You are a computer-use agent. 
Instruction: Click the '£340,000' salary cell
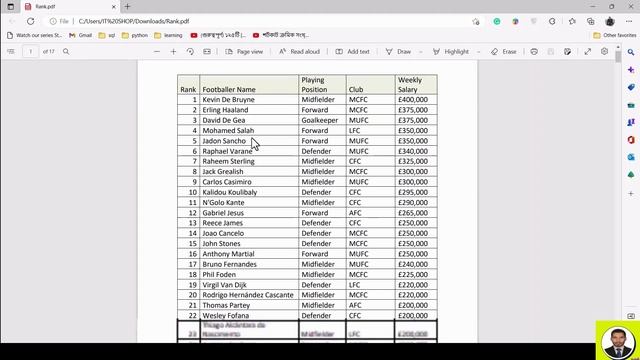pos(416,151)
